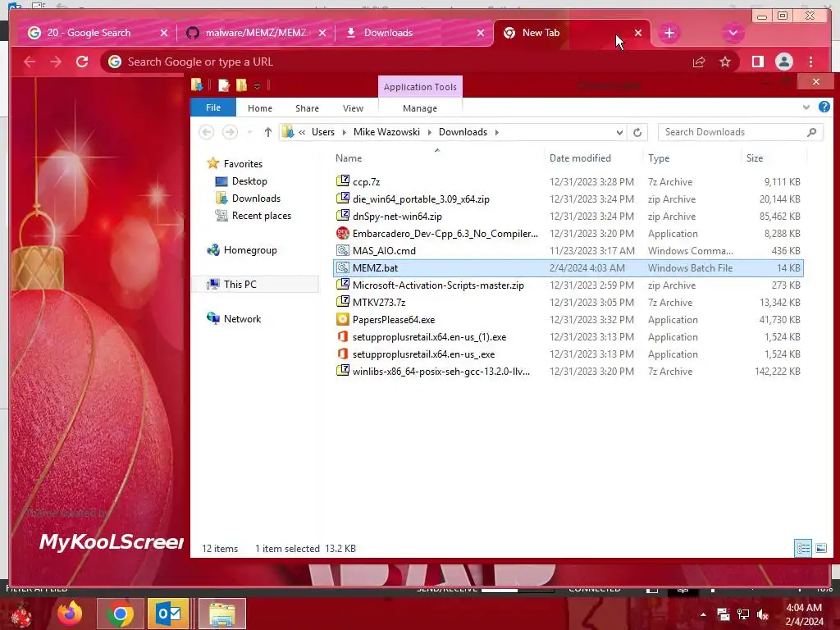This screenshot has width=840, height=630.
Task: Open a new Chrome tab with plus button
Action: coord(669,33)
